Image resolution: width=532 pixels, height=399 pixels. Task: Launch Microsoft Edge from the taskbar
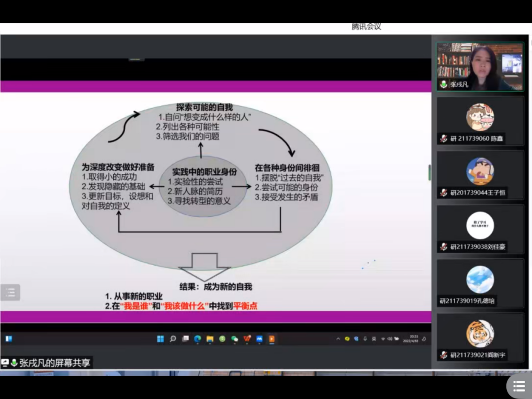pos(198,339)
